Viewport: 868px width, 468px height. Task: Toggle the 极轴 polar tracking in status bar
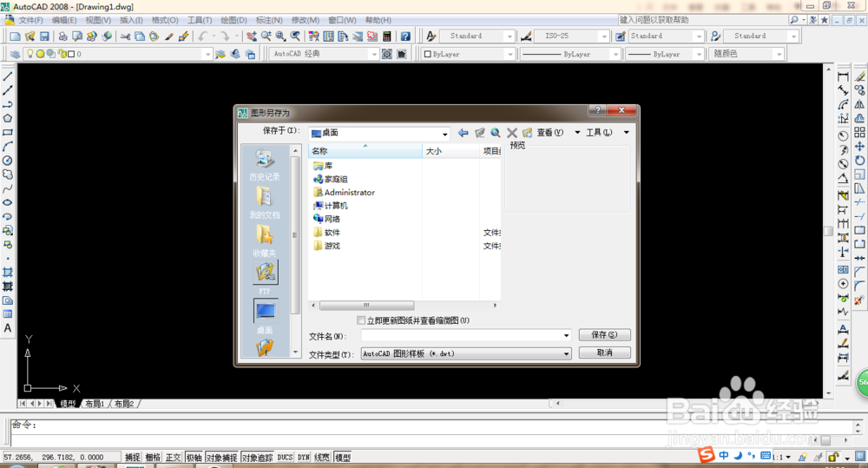[x=194, y=457]
